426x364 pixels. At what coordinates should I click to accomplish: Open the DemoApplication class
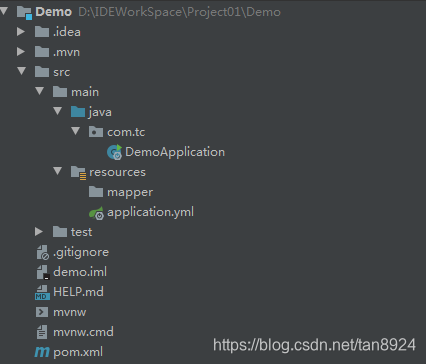click(175, 152)
